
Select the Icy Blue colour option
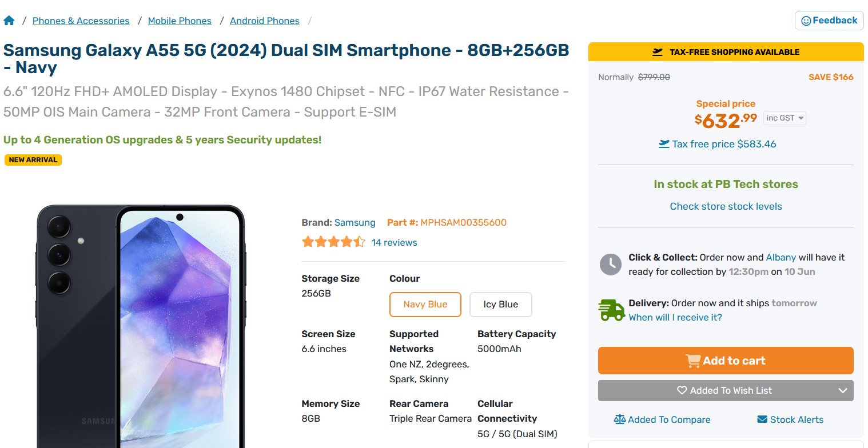click(500, 305)
